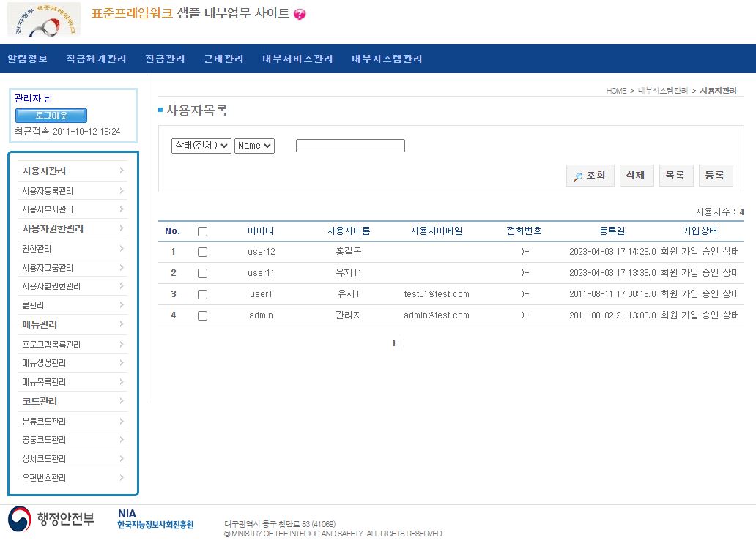
Task: Open the Name search condition dropdown
Action: [x=254, y=146]
